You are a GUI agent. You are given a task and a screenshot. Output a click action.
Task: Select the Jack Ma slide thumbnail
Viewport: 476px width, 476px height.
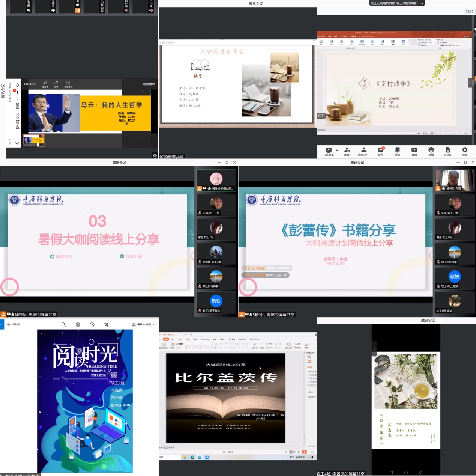coord(34,140)
